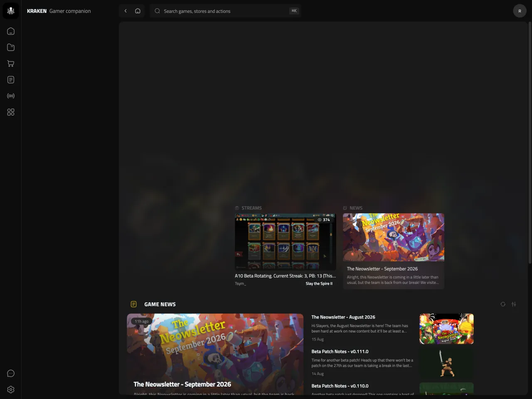Image resolution: width=532 pixels, height=399 pixels.
Task: Click the NEWS section label
Action: tap(356, 208)
